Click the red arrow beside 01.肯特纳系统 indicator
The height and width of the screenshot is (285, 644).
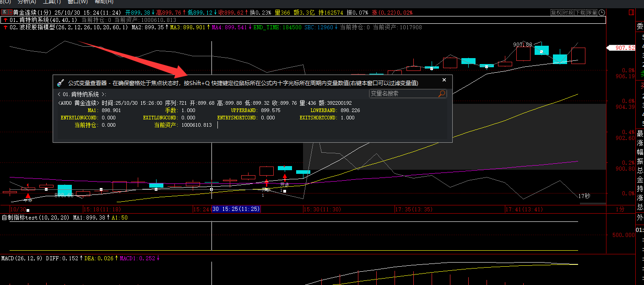point(5,20)
